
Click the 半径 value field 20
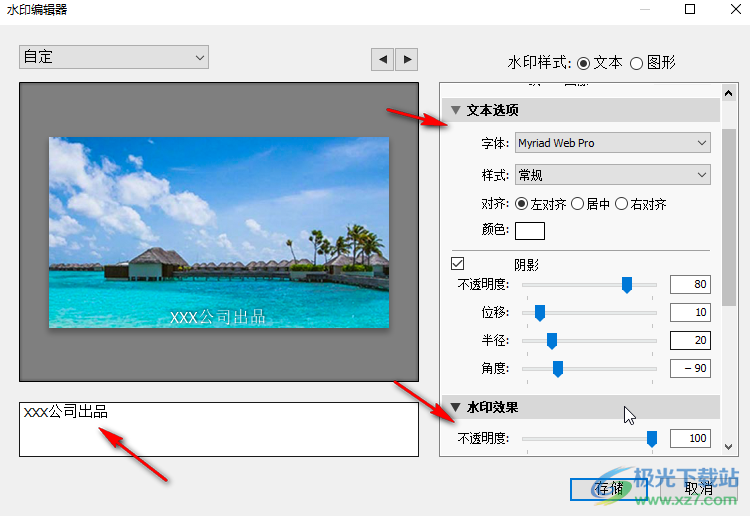pos(690,340)
